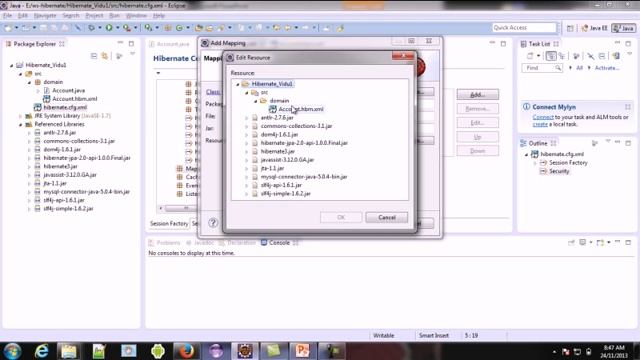Collapse domain folder in Edit Resource tree

tap(256, 101)
